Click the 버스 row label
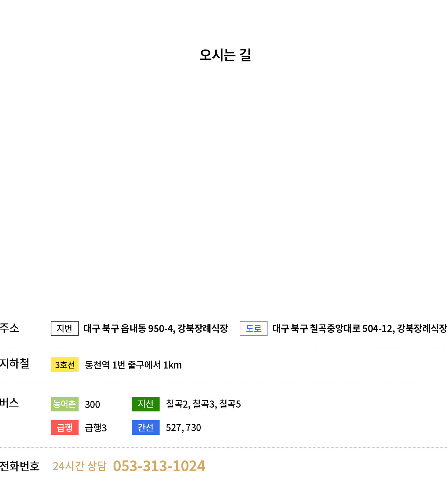447x504 pixels. pyautogui.click(x=9, y=403)
